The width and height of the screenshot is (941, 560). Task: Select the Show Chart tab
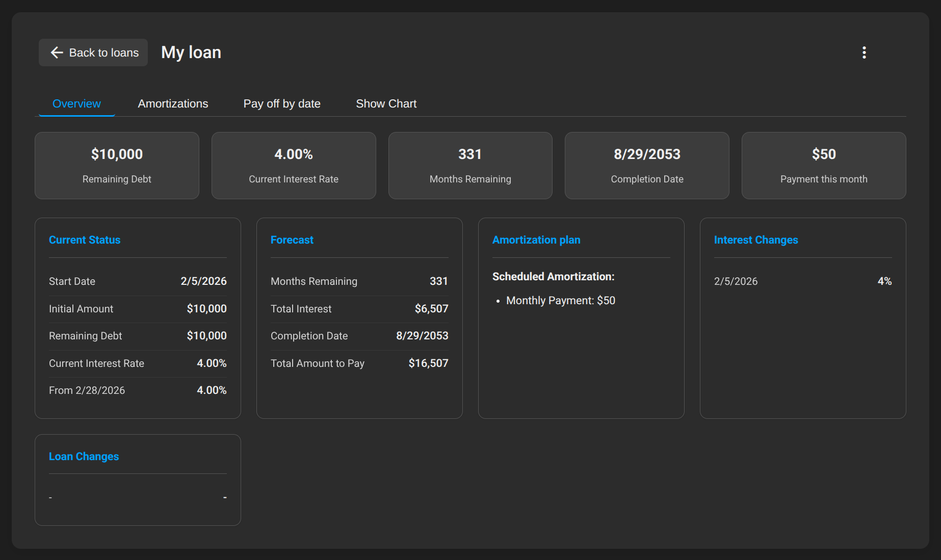[386, 103]
